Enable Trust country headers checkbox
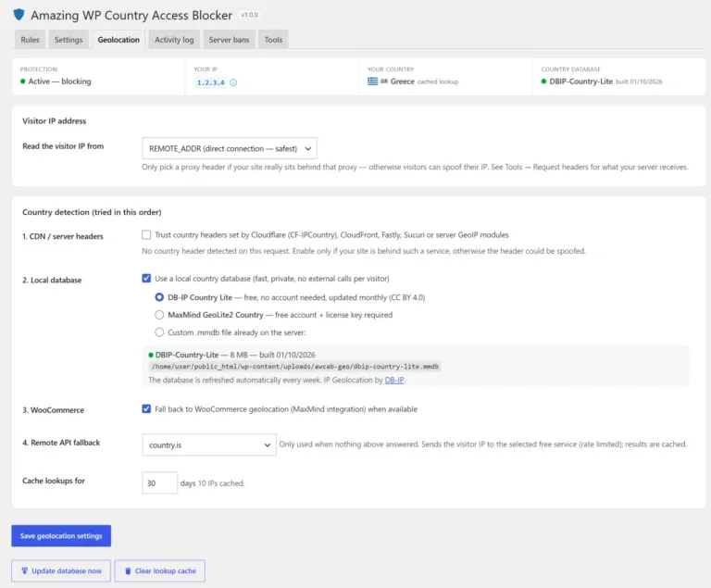The height and width of the screenshot is (588, 711). (x=146, y=234)
